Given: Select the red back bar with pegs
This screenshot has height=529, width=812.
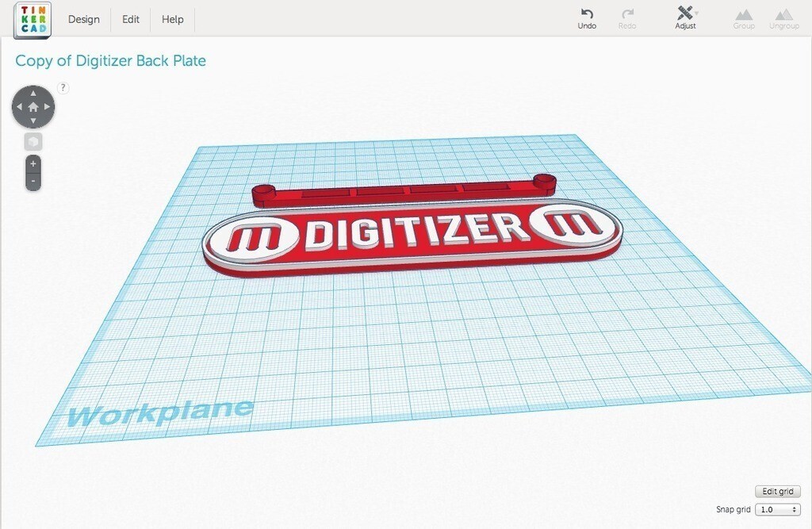Looking at the screenshot, I should (x=404, y=191).
